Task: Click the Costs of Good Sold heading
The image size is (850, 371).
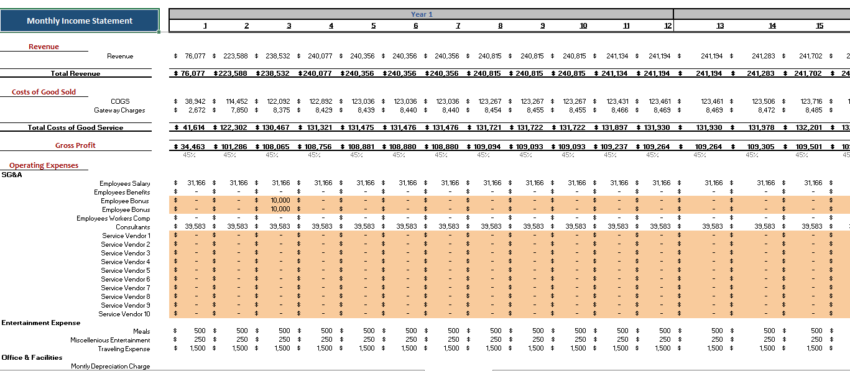Action: pos(43,92)
